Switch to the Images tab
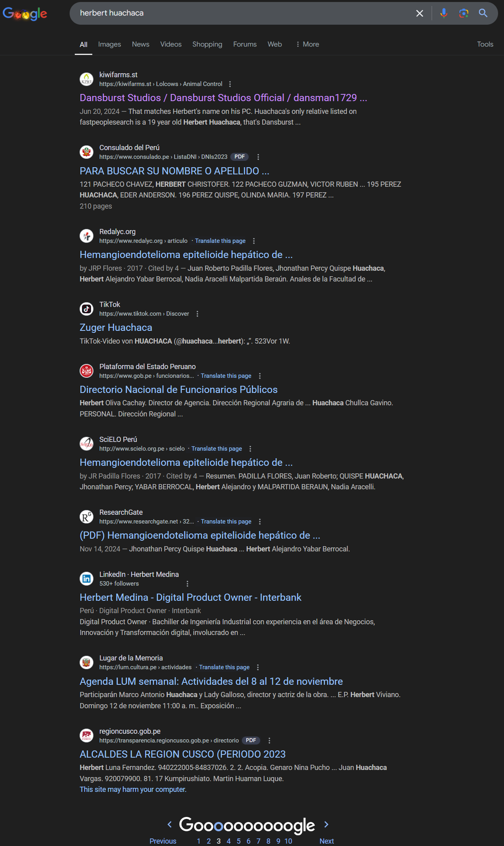504x846 pixels. click(109, 44)
